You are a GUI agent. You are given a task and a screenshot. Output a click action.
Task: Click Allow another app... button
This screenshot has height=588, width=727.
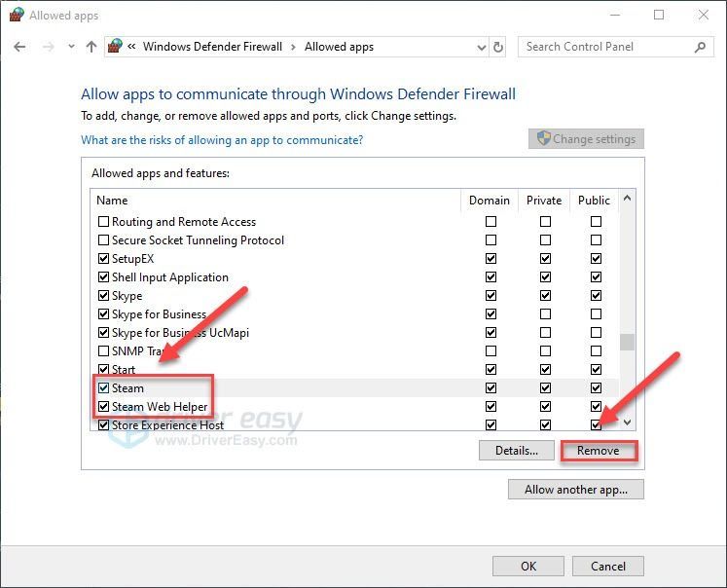(x=576, y=490)
